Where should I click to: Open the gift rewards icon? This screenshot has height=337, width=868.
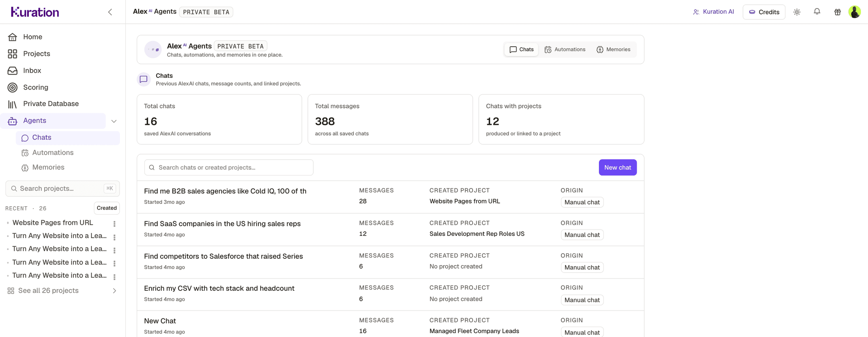pos(838,12)
